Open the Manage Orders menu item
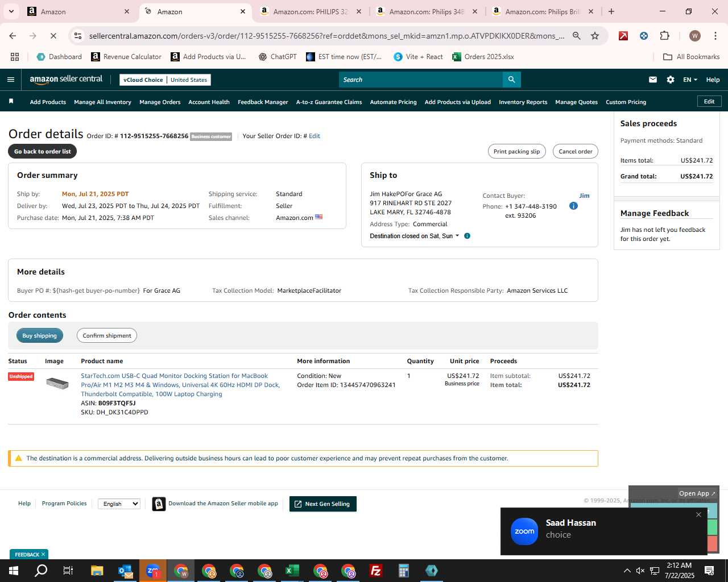 (160, 102)
